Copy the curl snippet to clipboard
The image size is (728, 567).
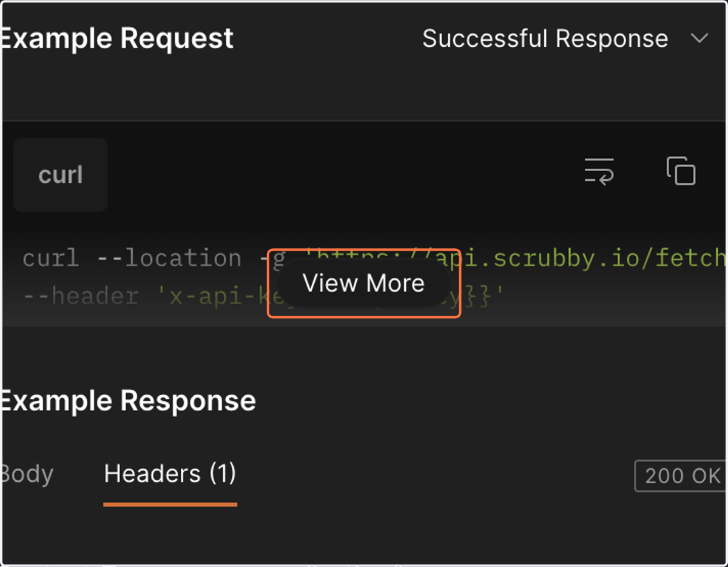pos(681,171)
